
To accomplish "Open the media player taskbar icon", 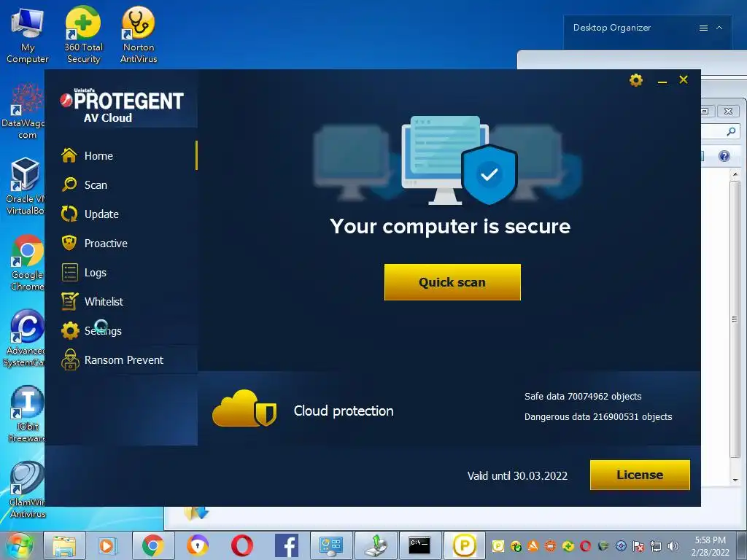I will pos(107,545).
